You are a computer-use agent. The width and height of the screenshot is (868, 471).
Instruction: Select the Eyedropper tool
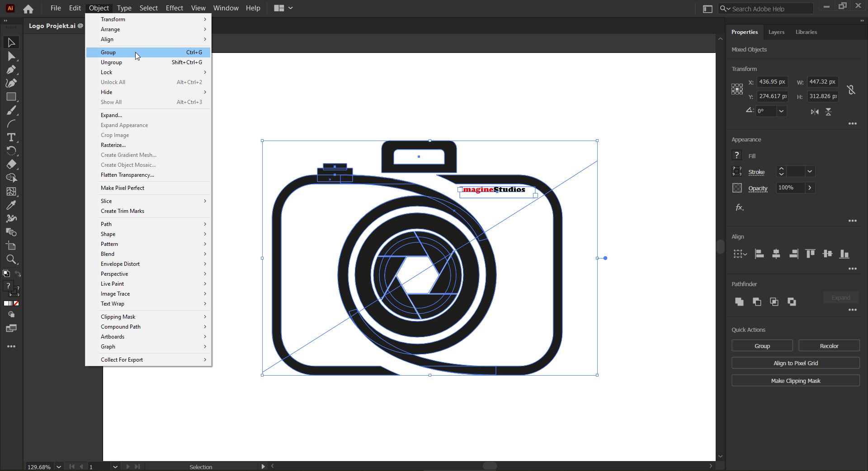point(11,205)
